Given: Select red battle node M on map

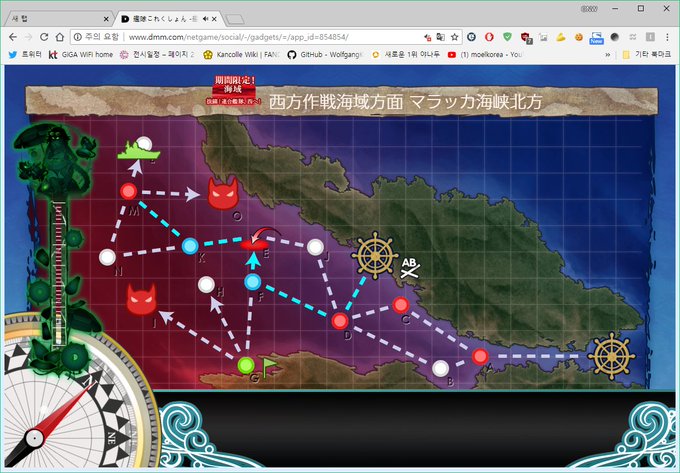Looking at the screenshot, I should point(128,191).
